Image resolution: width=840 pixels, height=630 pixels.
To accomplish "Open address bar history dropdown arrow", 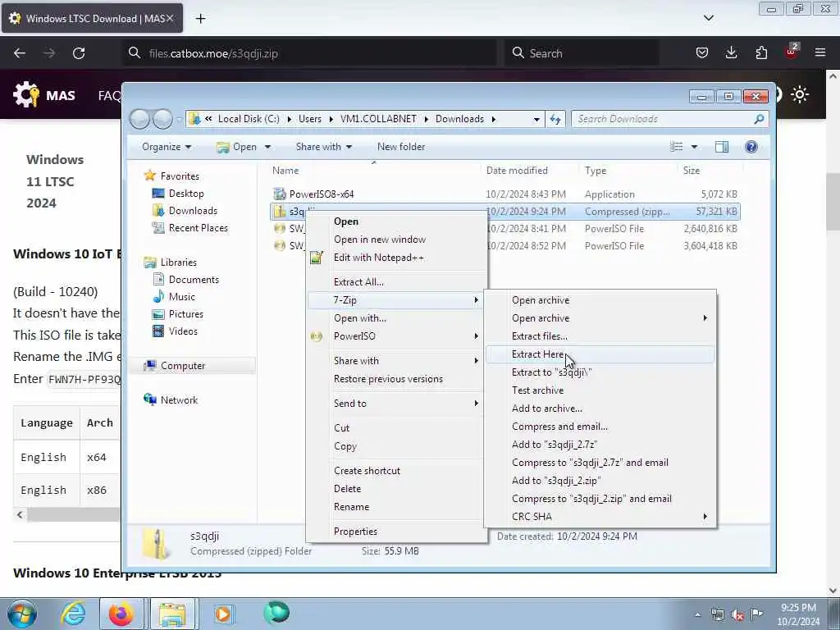I will point(536,120).
